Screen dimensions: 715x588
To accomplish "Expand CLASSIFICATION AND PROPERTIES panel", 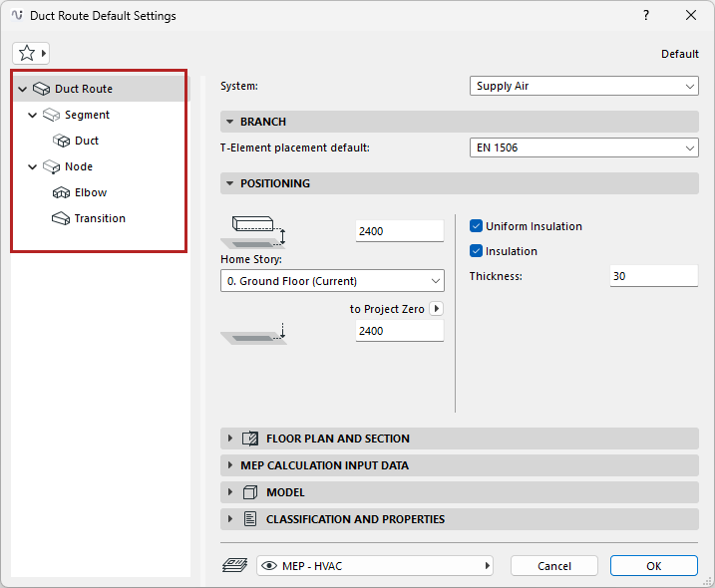I will (229, 519).
